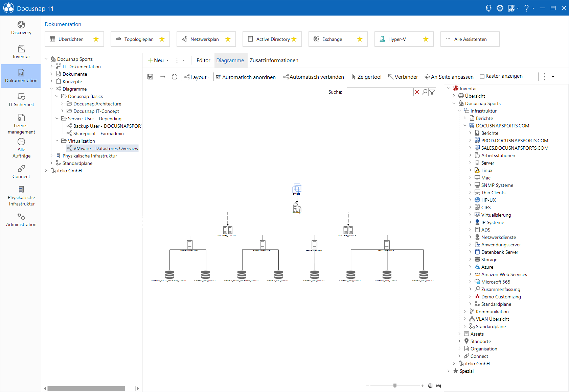This screenshot has width=569, height=392.
Task: Expand itelio GmbH in left tree
Action: (46, 171)
